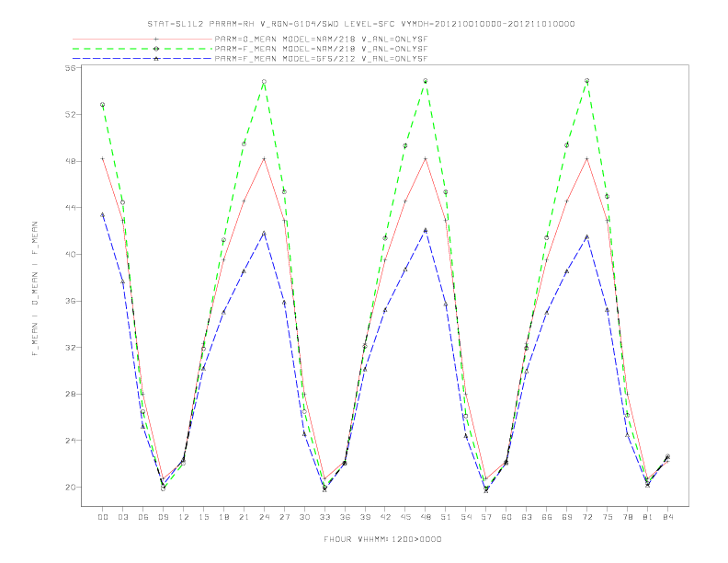Click x-axis hour label 24
Viewport: 728px width, 563px height.
(x=264, y=517)
